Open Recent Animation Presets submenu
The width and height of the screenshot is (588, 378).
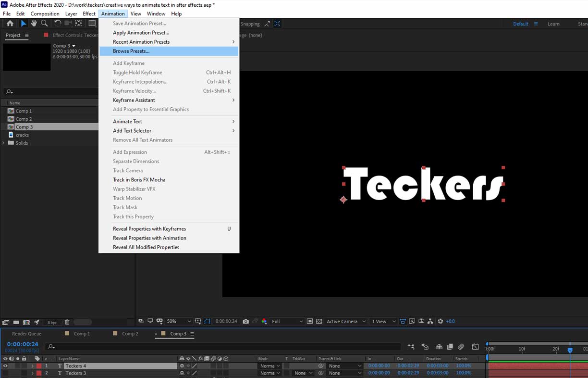(x=169, y=42)
